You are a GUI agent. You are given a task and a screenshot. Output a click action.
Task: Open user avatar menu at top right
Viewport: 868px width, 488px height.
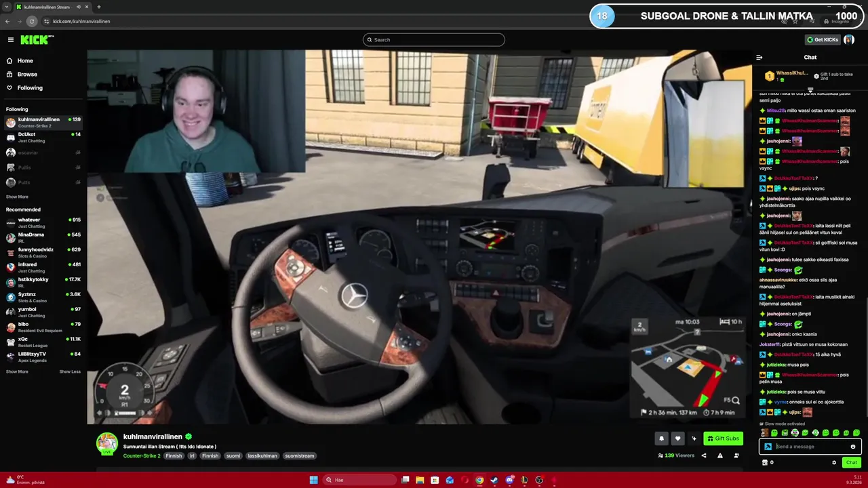(849, 40)
